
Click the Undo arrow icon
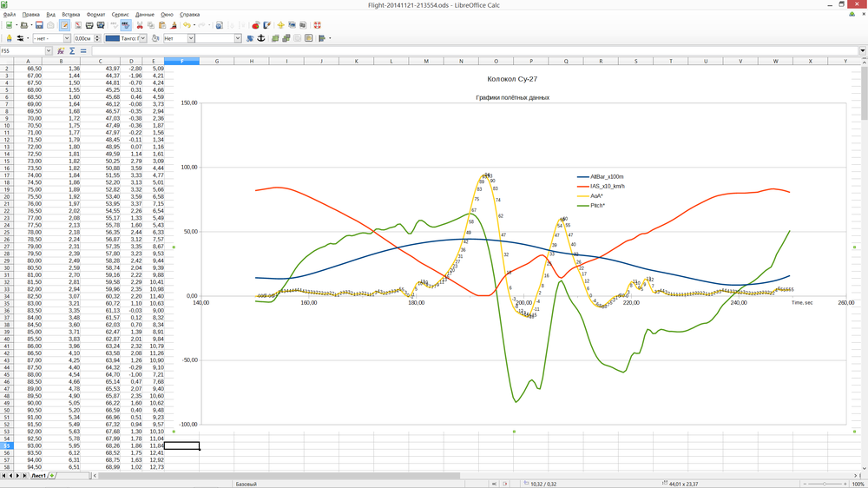pyautogui.click(x=187, y=25)
